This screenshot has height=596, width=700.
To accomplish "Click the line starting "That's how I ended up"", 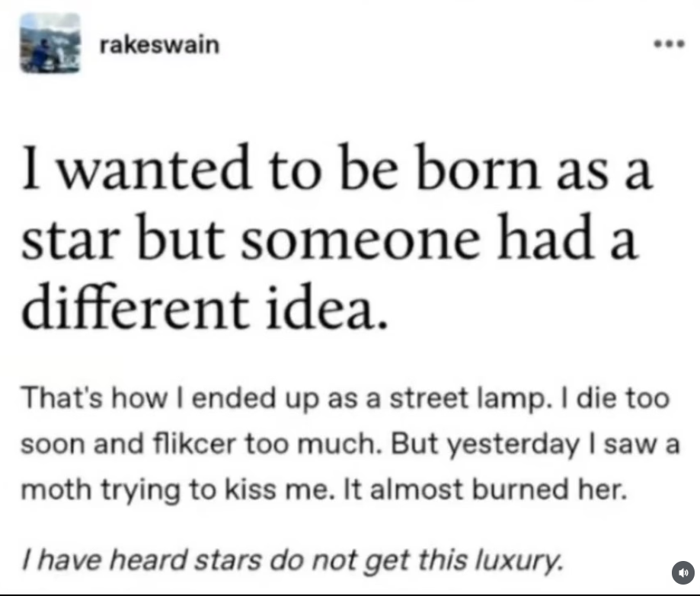I will click(x=345, y=399).
